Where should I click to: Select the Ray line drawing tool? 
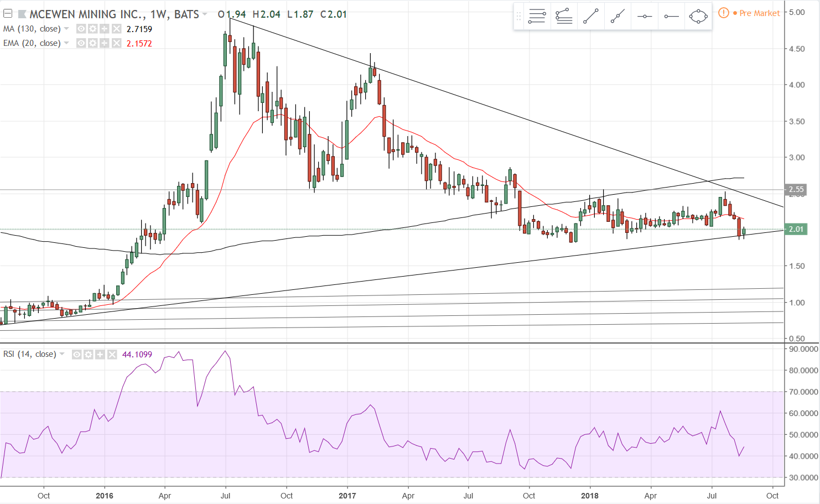pos(617,16)
